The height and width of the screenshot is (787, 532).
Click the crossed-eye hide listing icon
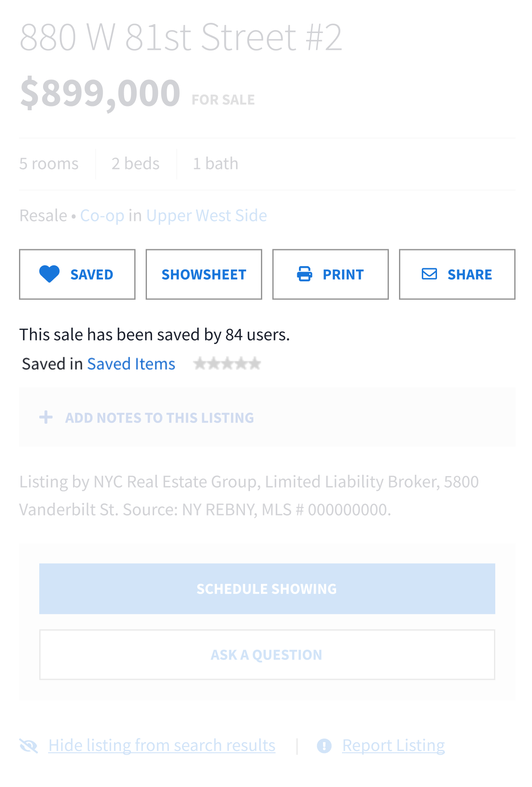point(29,746)
